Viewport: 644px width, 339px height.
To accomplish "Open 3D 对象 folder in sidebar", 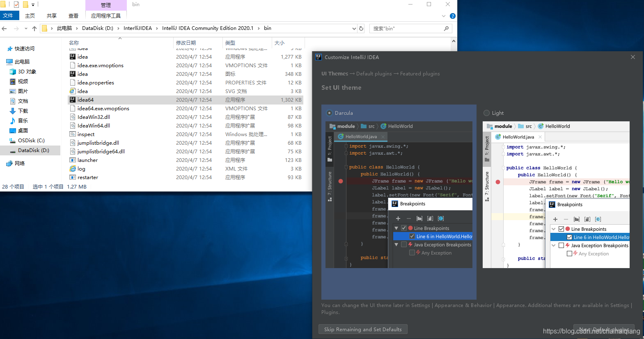I will 27,72.
